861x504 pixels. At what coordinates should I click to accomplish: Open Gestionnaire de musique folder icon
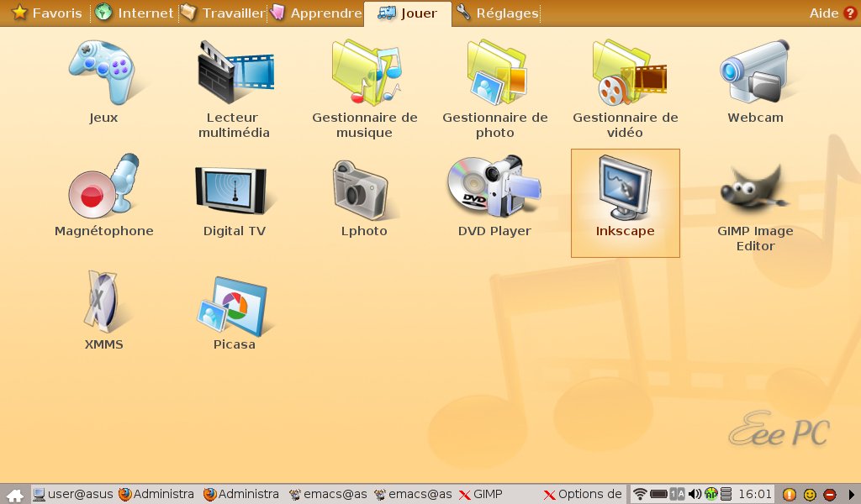(x=367, y=71)
